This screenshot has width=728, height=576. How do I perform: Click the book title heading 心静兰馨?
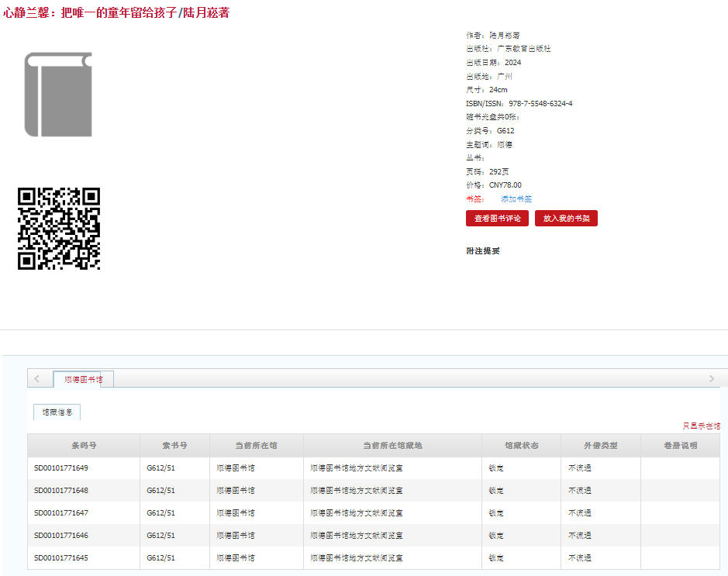click(116, 12)
